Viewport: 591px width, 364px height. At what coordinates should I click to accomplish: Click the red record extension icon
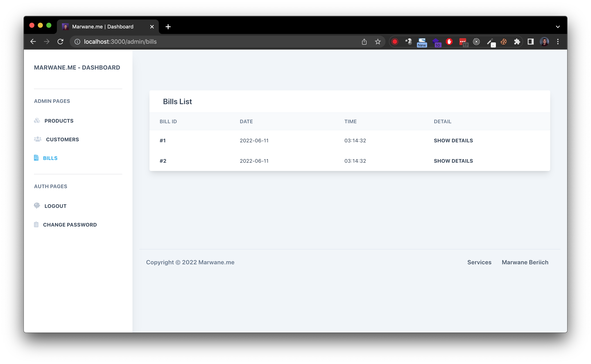tap(395, 42)
